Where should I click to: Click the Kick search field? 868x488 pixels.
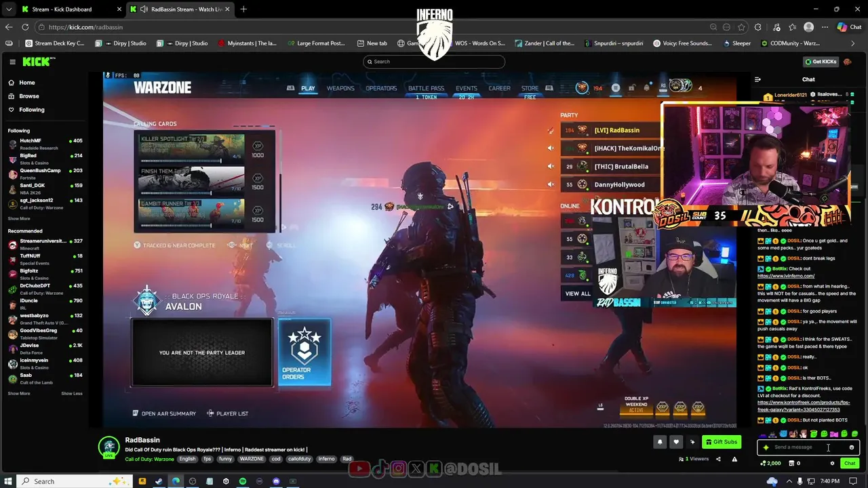[434, 62]
